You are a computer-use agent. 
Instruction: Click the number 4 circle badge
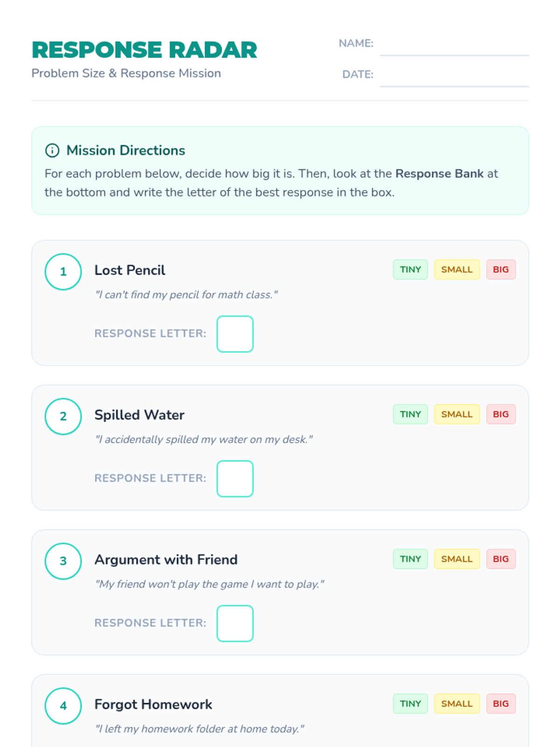point(63,706)
